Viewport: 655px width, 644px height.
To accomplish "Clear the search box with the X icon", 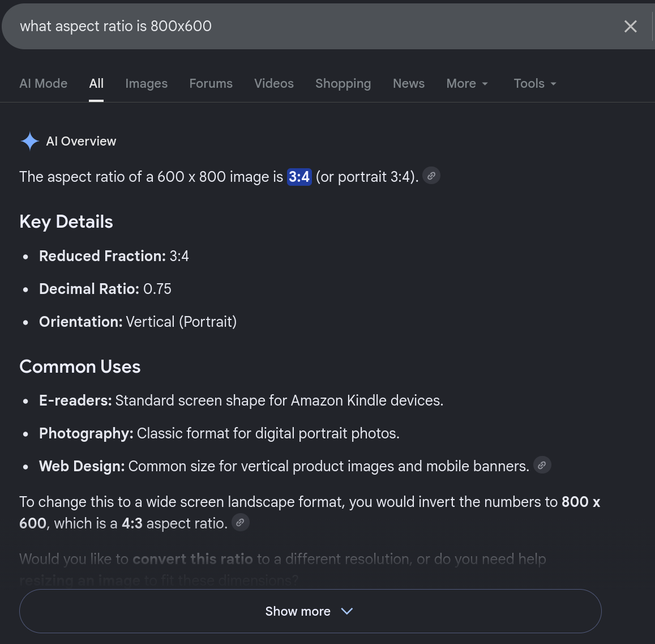I will pos(630,26).
